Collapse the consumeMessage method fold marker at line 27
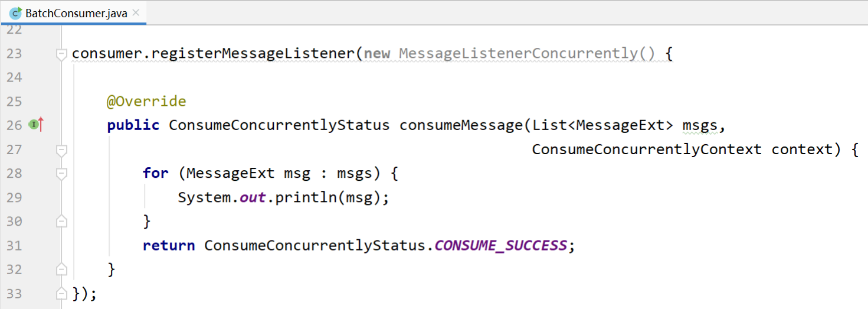 click(x=61, y=150)
